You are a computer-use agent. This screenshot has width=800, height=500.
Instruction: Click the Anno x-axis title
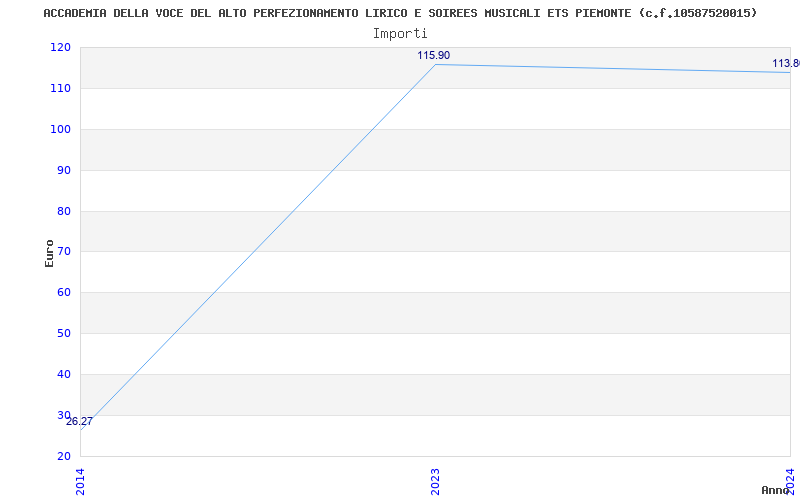coord(775,490)
